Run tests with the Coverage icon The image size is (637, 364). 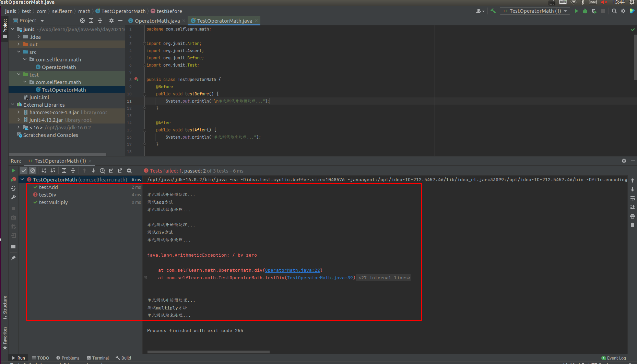click(593, 11)
